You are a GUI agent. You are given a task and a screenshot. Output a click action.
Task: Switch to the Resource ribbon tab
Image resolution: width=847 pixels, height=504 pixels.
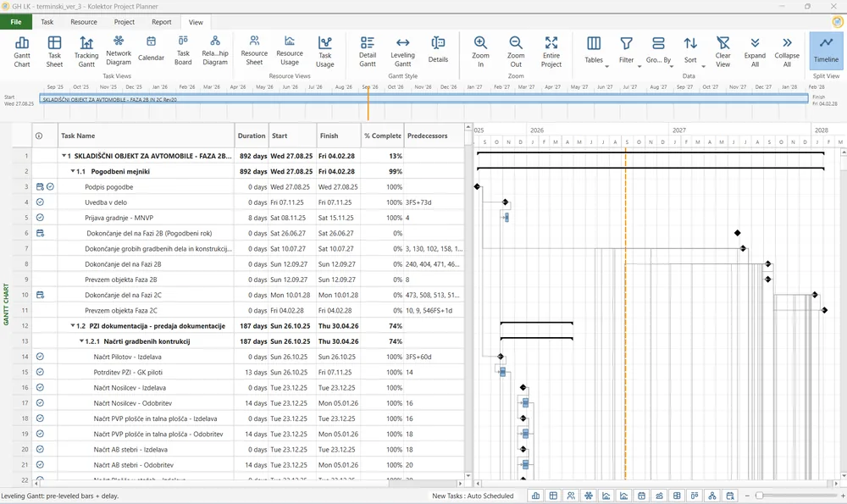84,22
